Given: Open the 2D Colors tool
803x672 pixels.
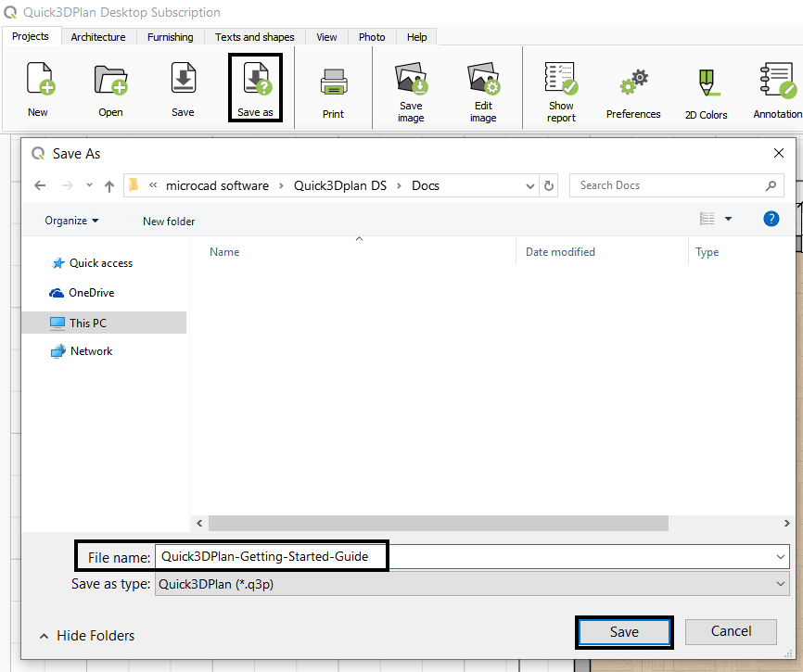Looking at the screenshot, I should [x=707, y=82].
